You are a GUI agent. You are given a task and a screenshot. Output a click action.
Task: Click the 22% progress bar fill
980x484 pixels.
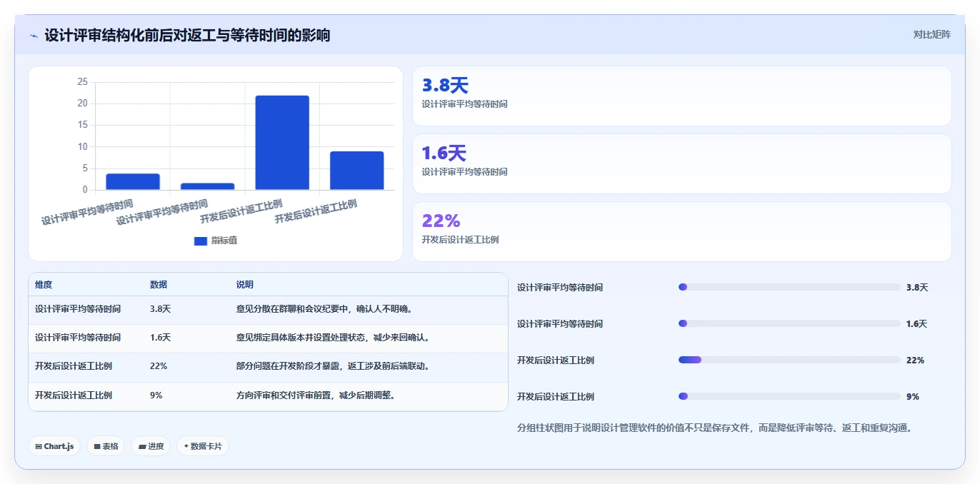coord(690,360)
